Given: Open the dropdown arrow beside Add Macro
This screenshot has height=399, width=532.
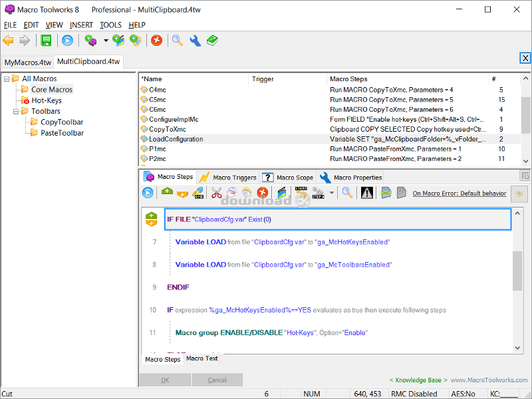Looking at the screenshot, I should pos(106,41).
